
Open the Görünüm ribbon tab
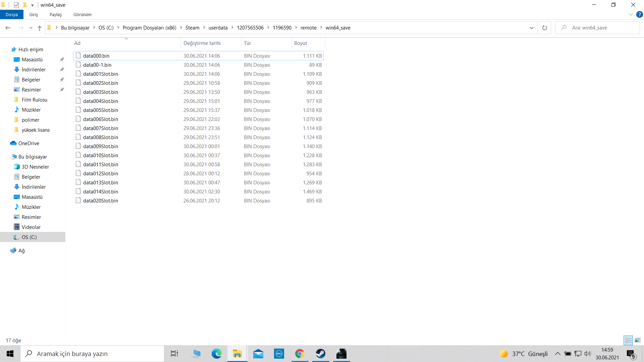click(83, 14)
